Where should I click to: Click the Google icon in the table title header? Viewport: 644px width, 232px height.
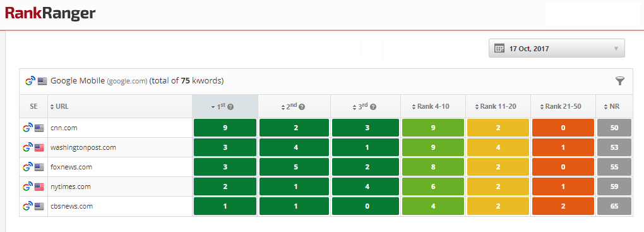pos(30,81)
